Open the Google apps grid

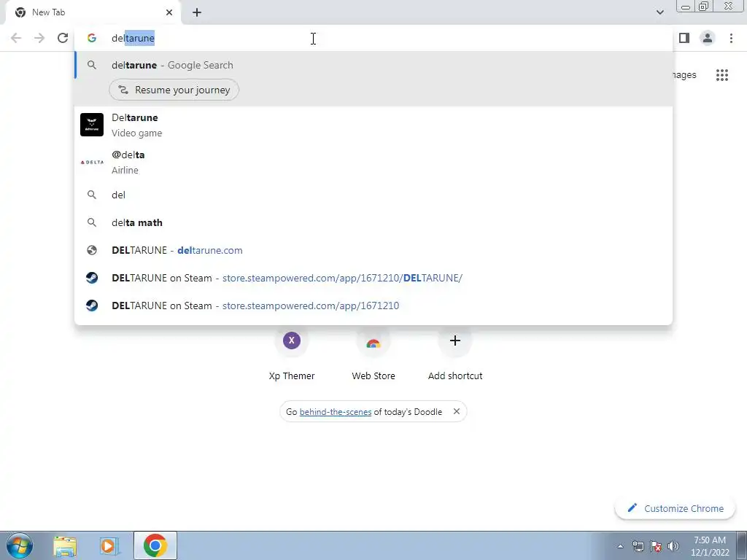(722, 75)
